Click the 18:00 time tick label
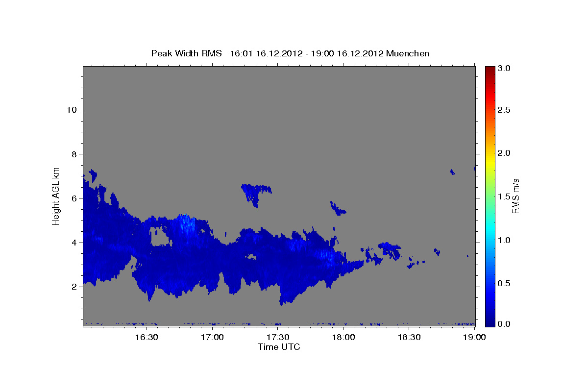Image resolution: width=588 pixels, height=392 pixels. (x=344, y=337)
